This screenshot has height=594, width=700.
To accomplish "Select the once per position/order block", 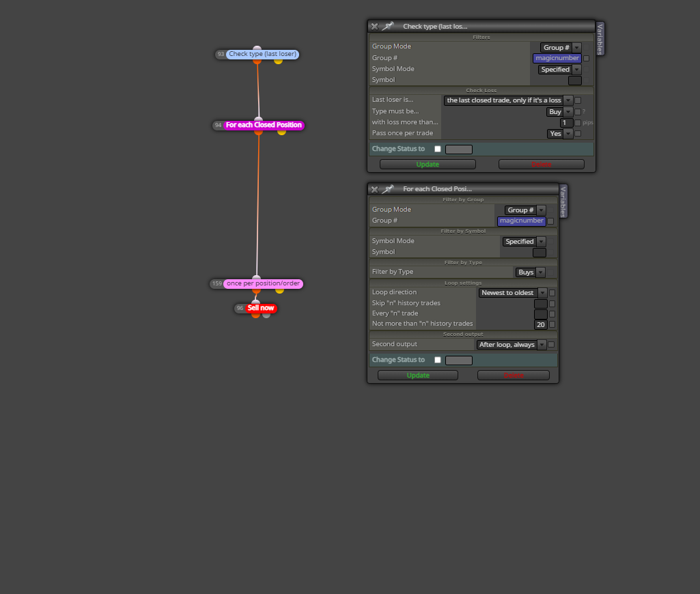I will pos(263,283).
